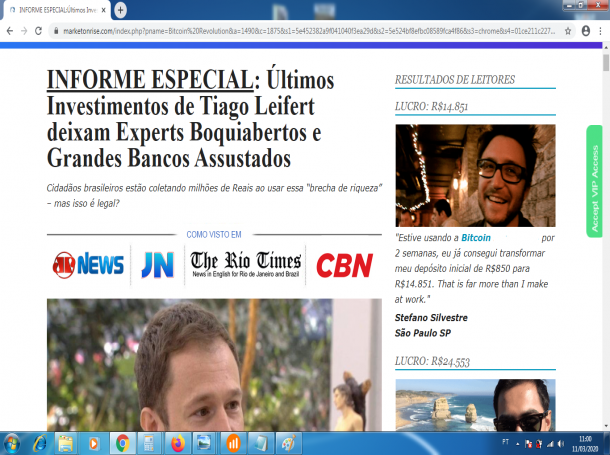Click the scrollbar down arrow
The image size is (610, 455).
[606, 426]
